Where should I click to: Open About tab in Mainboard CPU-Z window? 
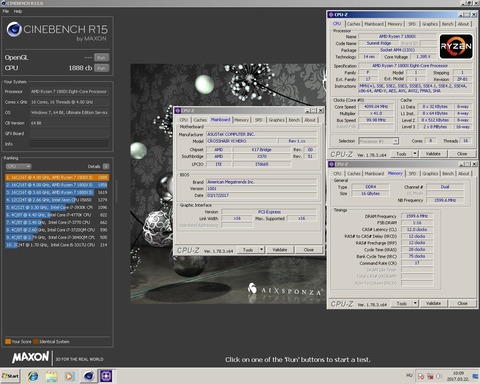point(310,120)
